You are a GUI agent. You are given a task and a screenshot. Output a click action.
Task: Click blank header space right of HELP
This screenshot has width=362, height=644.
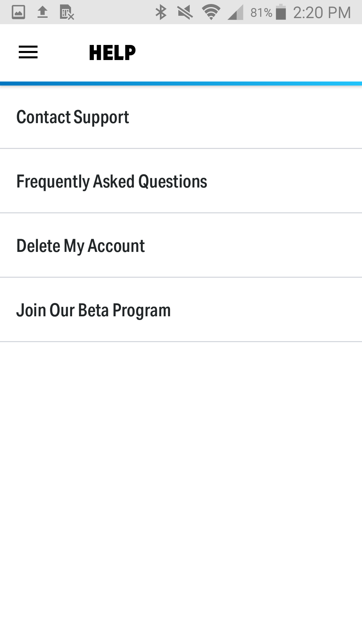248,53
